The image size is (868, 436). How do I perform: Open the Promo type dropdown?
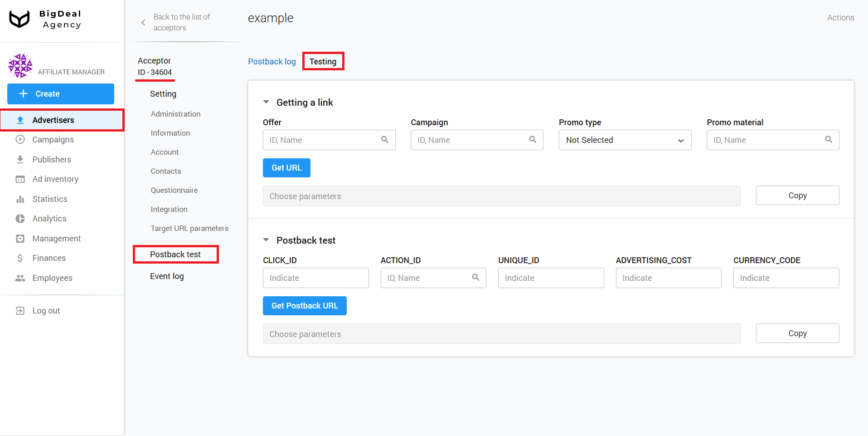point(625,140)
